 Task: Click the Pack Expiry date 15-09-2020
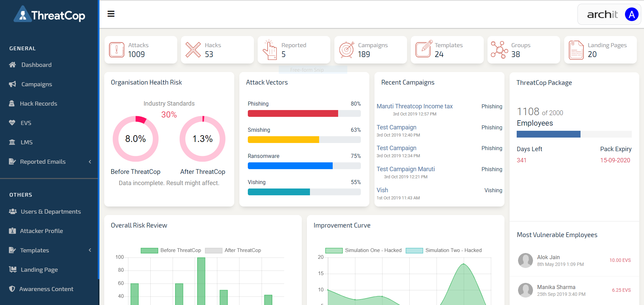tap(615, 160)
